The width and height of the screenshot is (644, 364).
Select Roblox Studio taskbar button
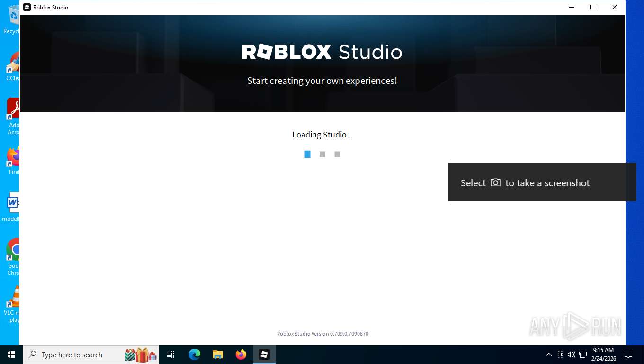click(264, 355)
